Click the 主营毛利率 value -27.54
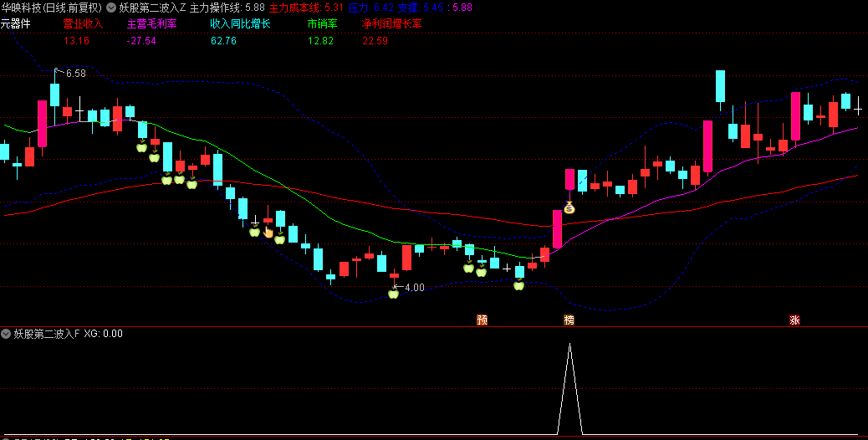 pos(141,41)
